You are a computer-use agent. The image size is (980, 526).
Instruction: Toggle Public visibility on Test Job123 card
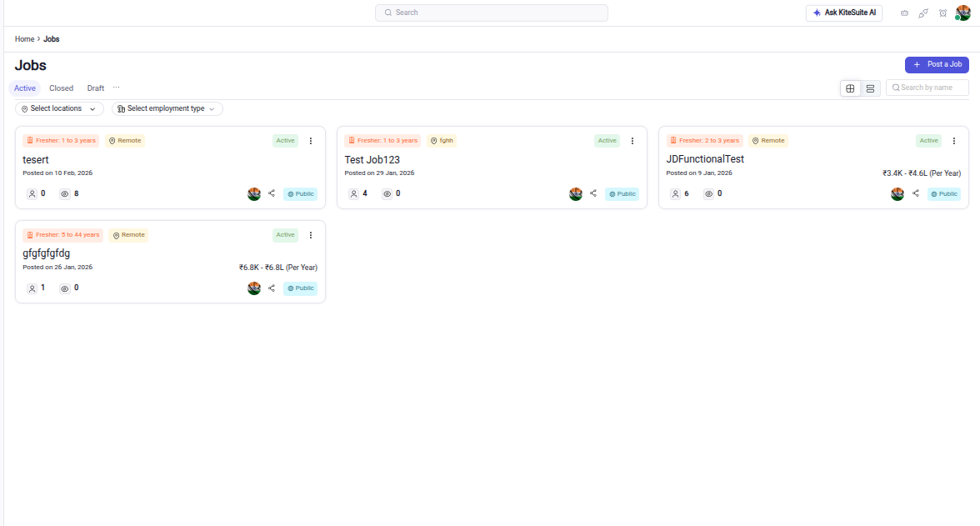click(x=622, y=194)
